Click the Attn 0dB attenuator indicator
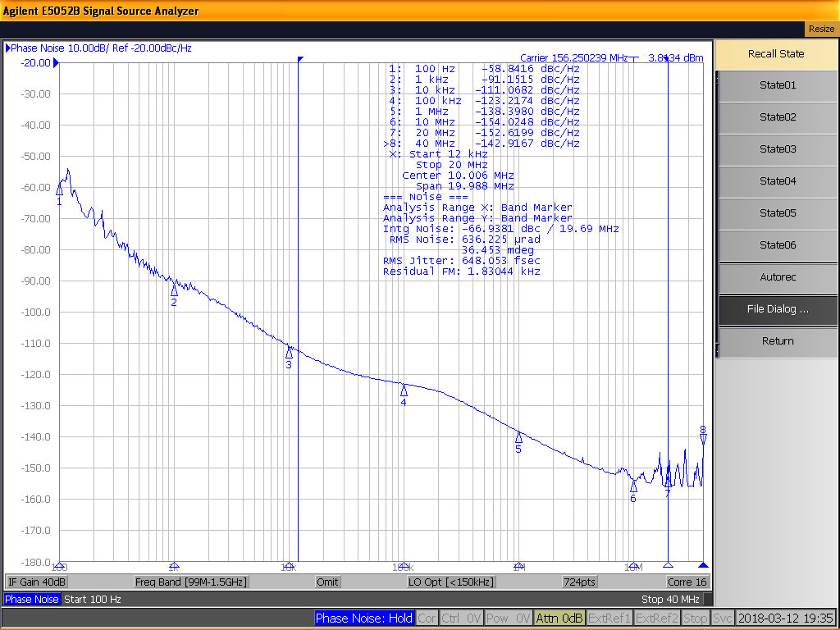This screenshot has height=630, width=840. coord(559,618)
